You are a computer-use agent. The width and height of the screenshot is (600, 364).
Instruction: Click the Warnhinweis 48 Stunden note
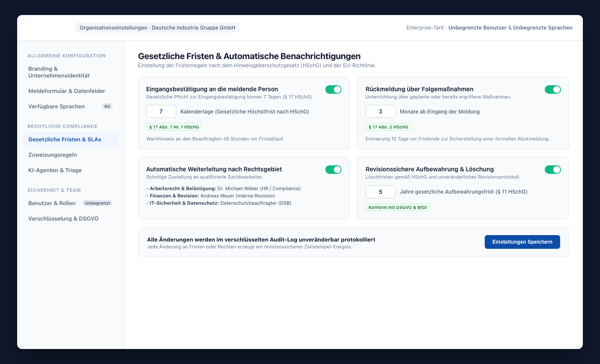[215, 139]
